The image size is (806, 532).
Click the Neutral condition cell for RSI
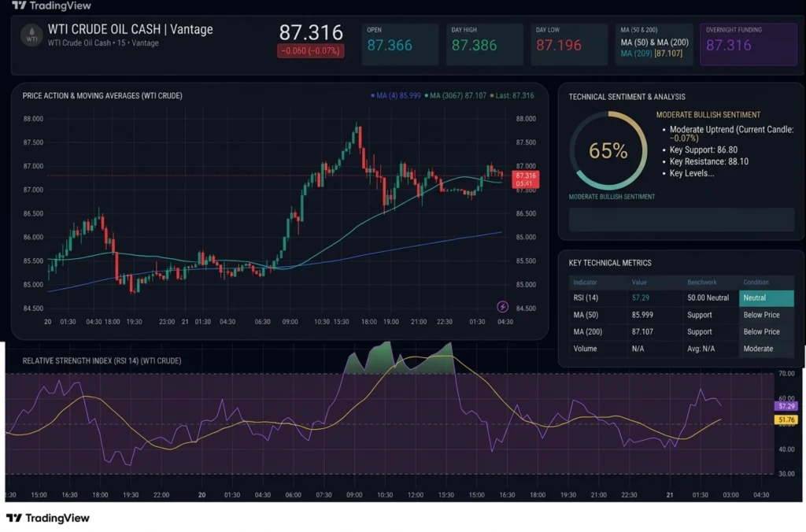766,298
